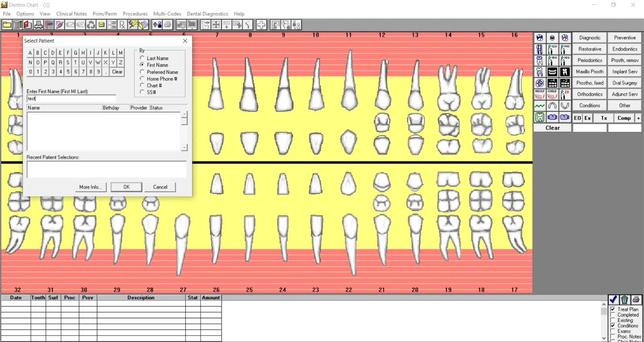Choose Home Phone # search option

[142, 78]
